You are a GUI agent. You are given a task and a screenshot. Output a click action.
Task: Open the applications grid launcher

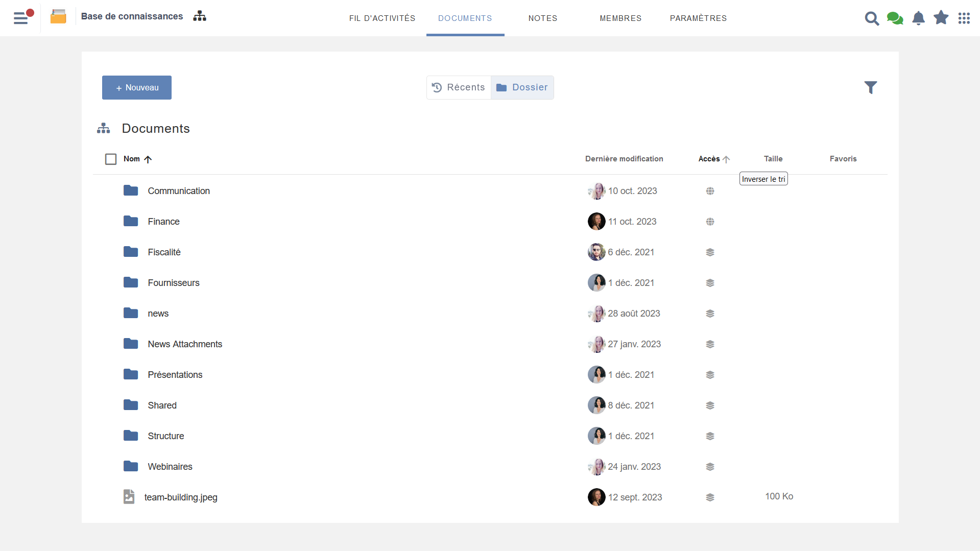(964, 18)
